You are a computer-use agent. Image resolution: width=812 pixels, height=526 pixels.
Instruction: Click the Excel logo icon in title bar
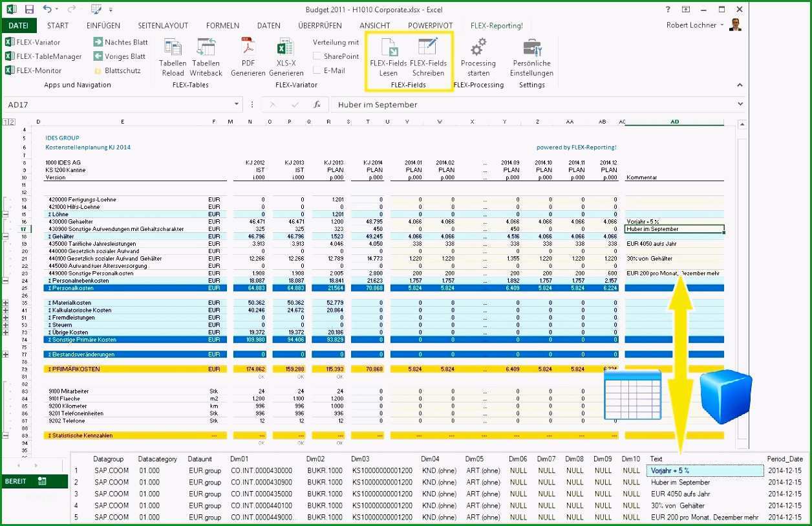(x=11, y=10)
